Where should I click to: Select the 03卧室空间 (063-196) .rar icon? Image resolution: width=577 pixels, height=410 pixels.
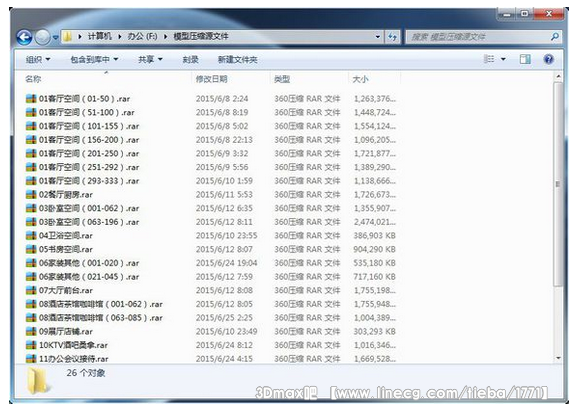point(31,222)
